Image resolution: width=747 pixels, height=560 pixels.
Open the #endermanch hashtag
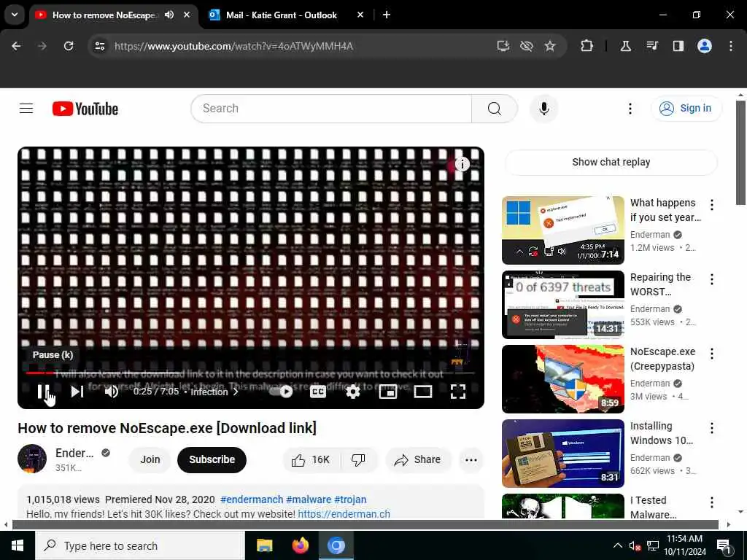(x=252, y=499)
